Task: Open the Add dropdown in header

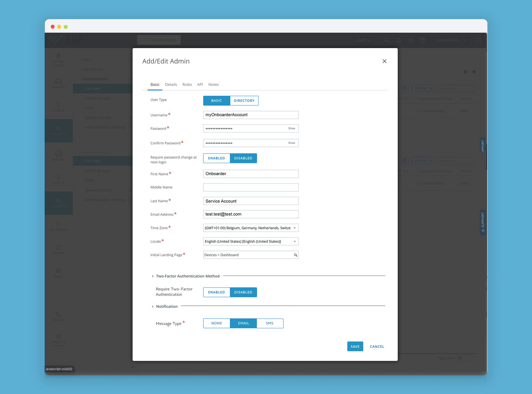Action: tap(364, 40)
